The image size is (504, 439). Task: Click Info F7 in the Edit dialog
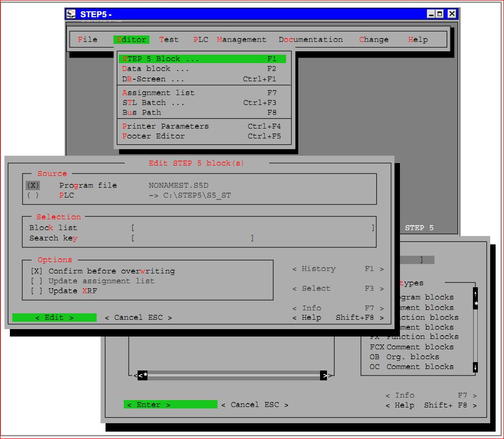[x=338, y=308]
